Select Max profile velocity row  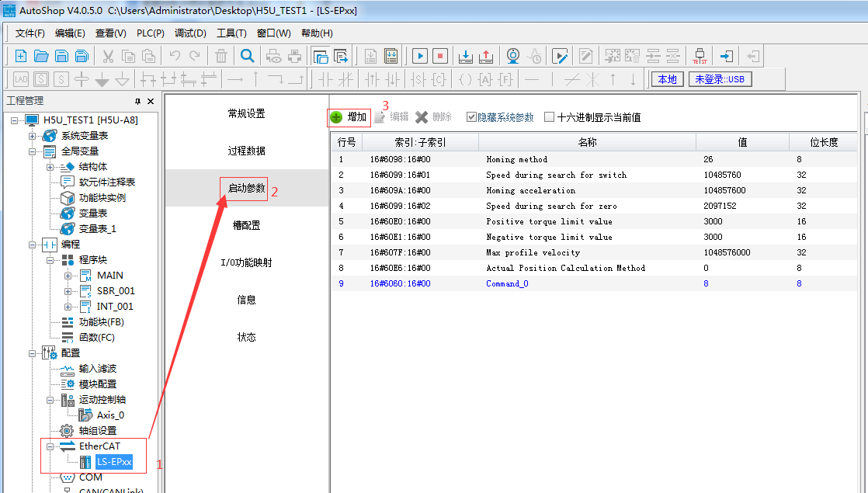[594, 252]
